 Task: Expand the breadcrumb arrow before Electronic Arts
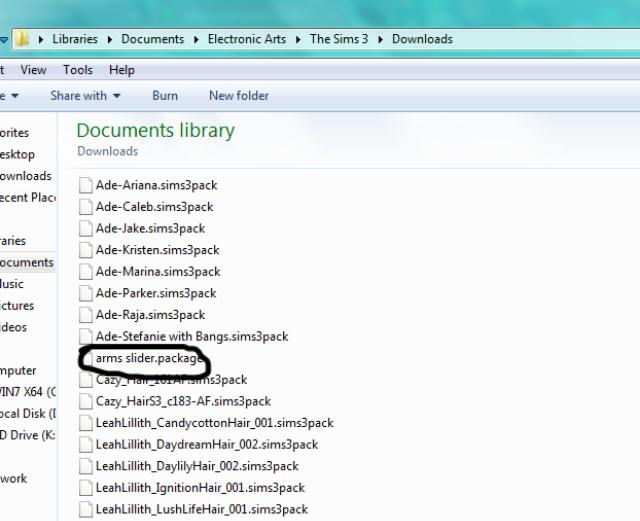click(196, 40)
